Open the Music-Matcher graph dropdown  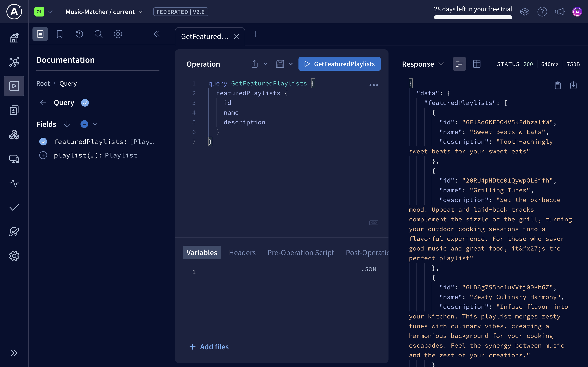(x=140, y=12)
